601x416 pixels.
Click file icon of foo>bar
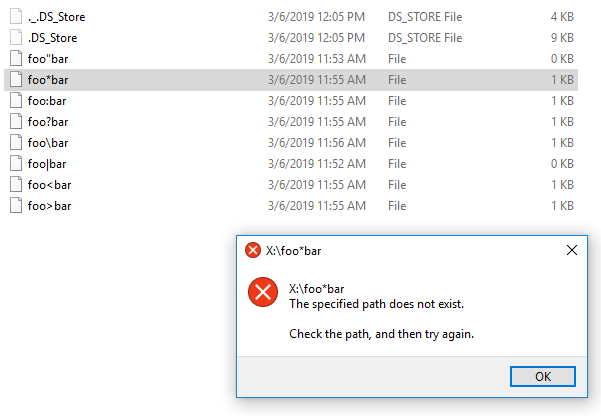[x=15, y=206]
